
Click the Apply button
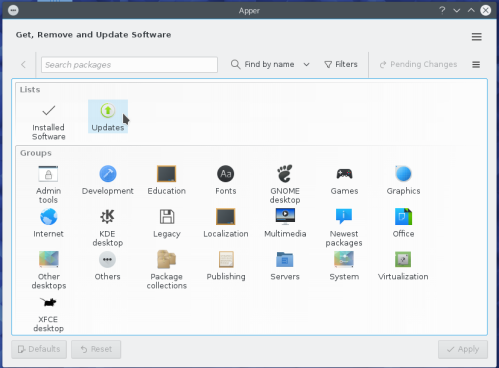point(463,349)
